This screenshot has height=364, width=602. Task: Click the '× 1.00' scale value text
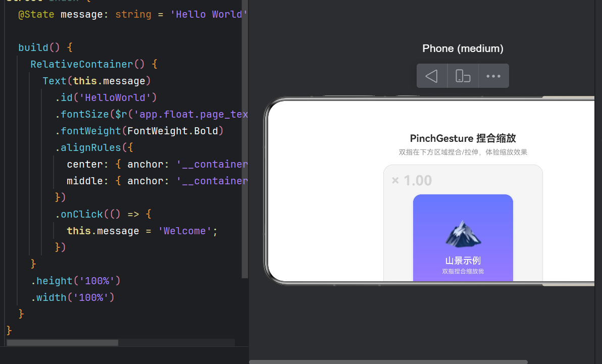pos(412,180)
